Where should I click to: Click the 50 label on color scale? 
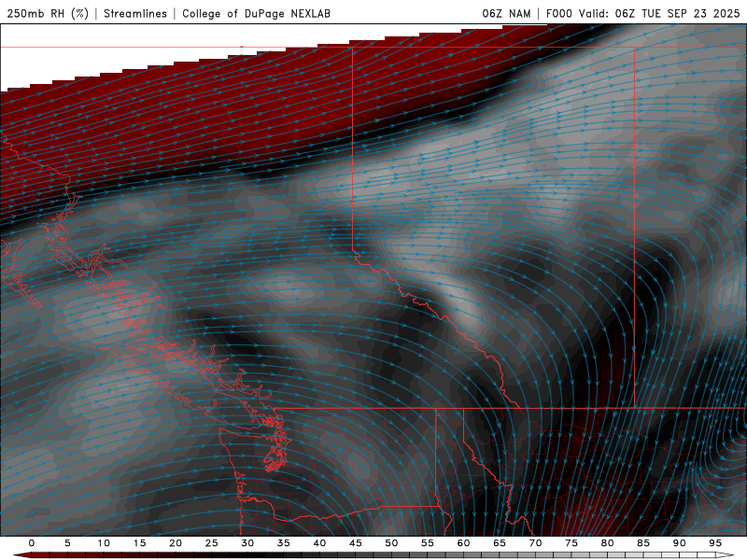391,543
